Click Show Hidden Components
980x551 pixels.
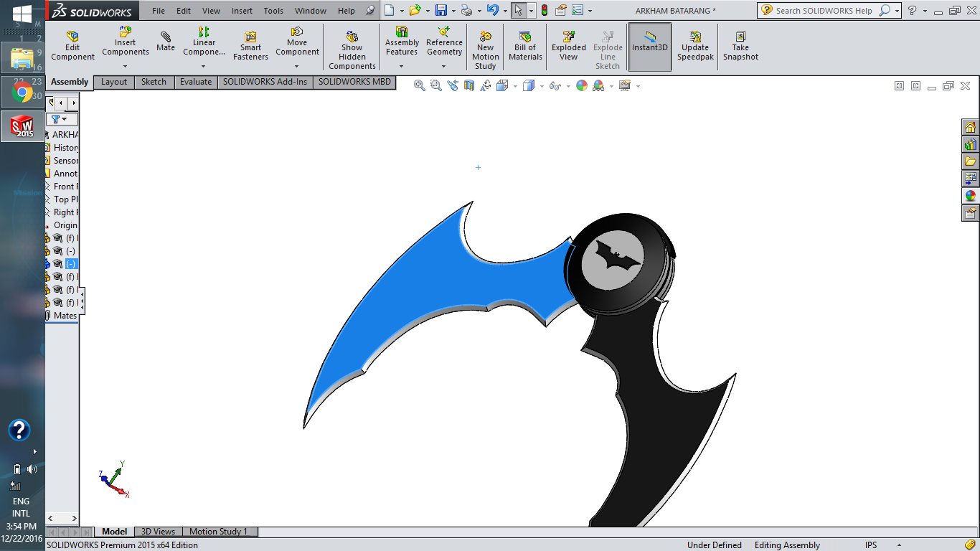[x=352, y=50]
